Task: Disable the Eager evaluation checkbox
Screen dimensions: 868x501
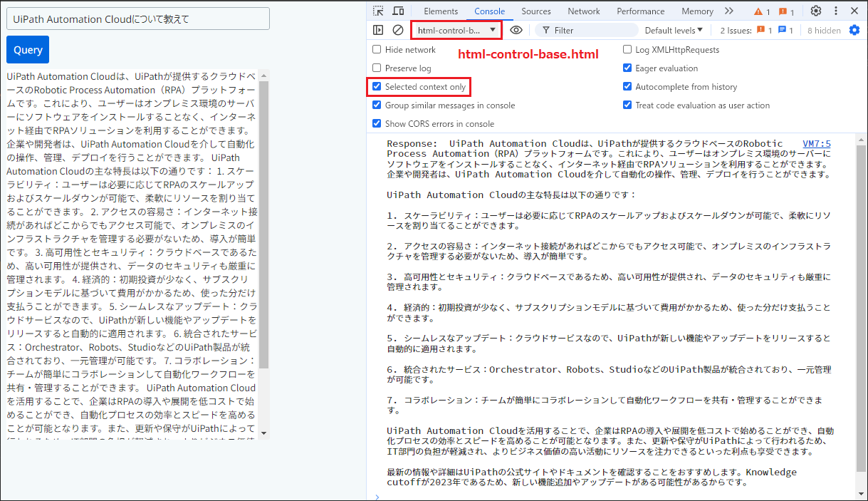Action: tap(627, 68)
